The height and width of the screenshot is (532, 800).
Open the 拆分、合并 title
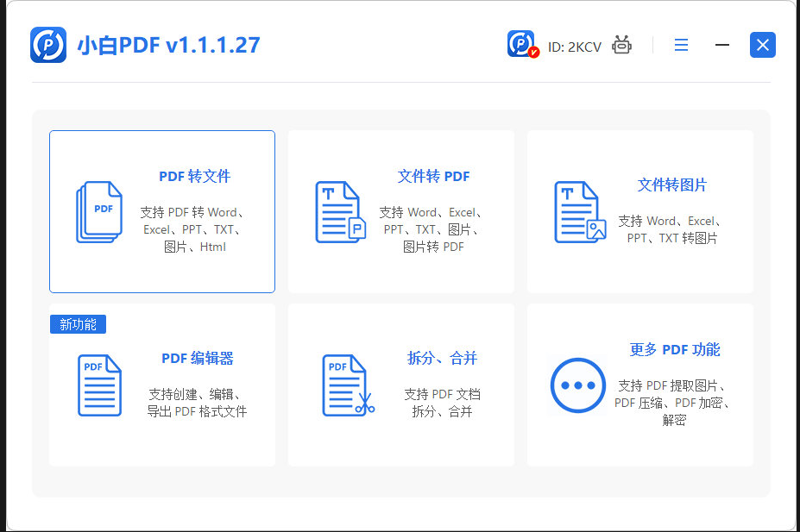[442, 358]
